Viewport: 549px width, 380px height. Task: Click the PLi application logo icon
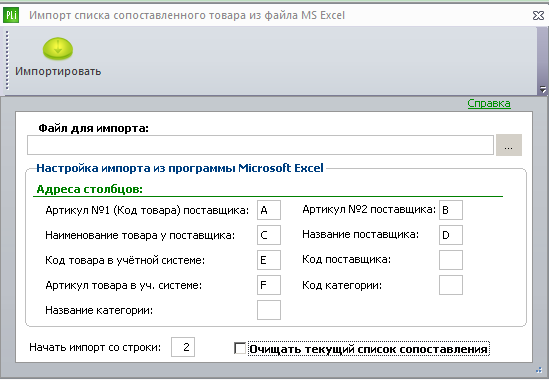[11, 16]
